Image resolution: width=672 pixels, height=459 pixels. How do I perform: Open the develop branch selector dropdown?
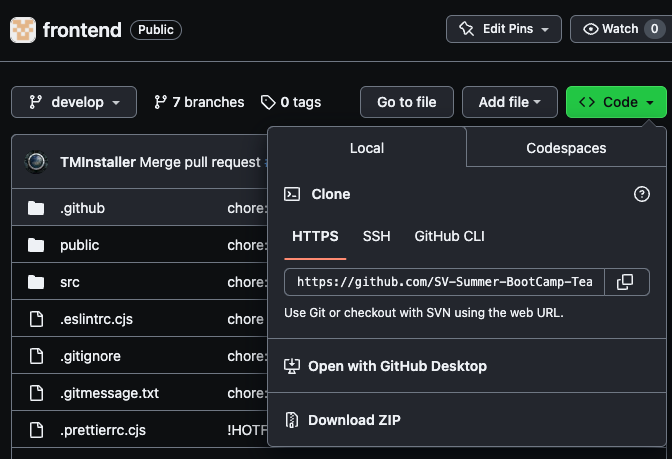coord(74,102)
